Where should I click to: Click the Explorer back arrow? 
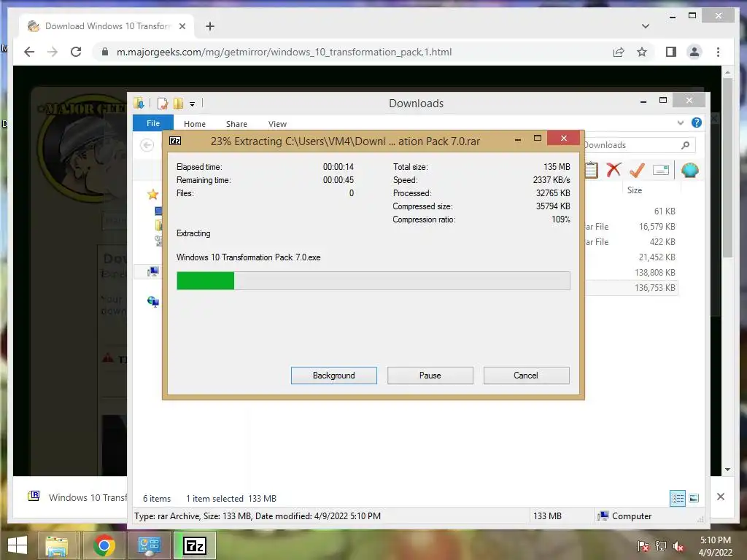pos(147,145)
